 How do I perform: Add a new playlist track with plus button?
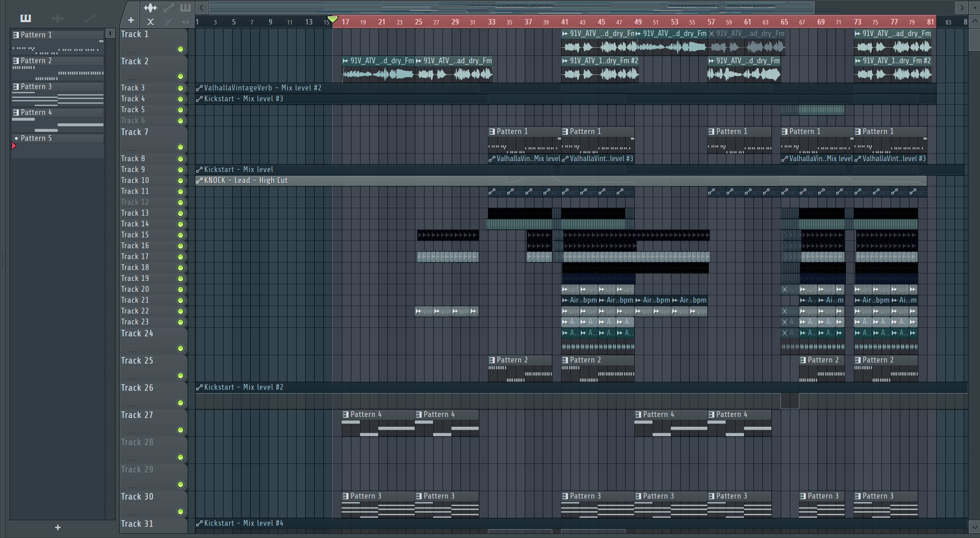(x=131, y=20)
